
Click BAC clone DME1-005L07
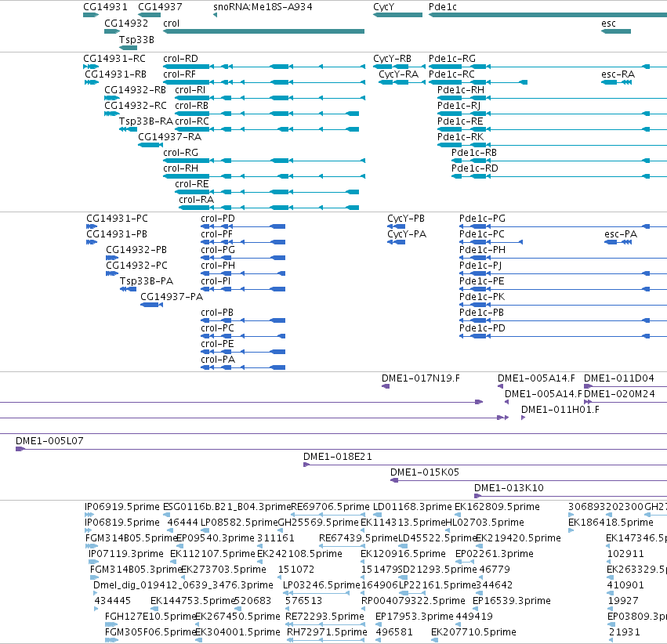(341, 449)
